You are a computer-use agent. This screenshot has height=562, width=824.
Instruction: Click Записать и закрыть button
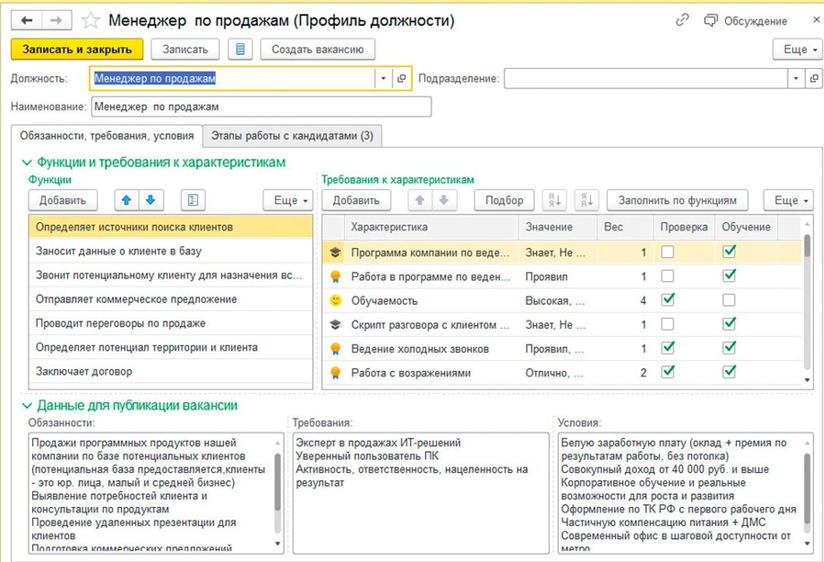(77, 49)
